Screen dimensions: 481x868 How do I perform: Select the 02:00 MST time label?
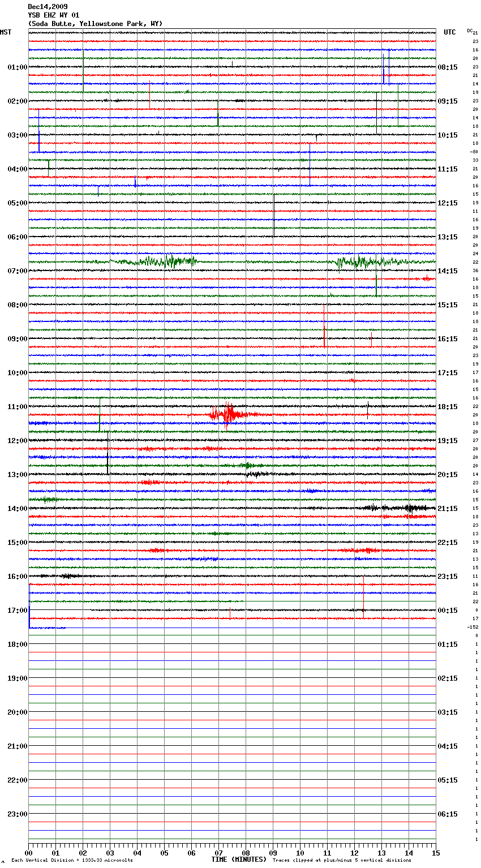(18, 101)
